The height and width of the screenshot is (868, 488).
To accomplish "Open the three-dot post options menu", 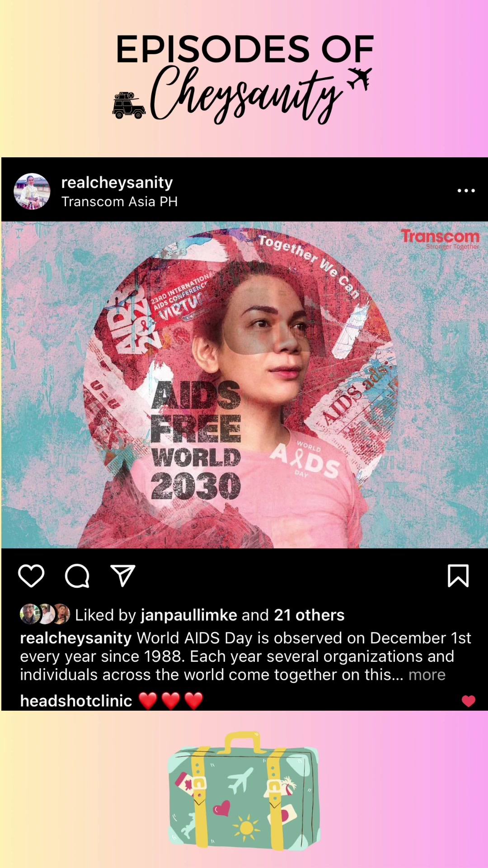I will pyautogui.click(x=466, y=191).
